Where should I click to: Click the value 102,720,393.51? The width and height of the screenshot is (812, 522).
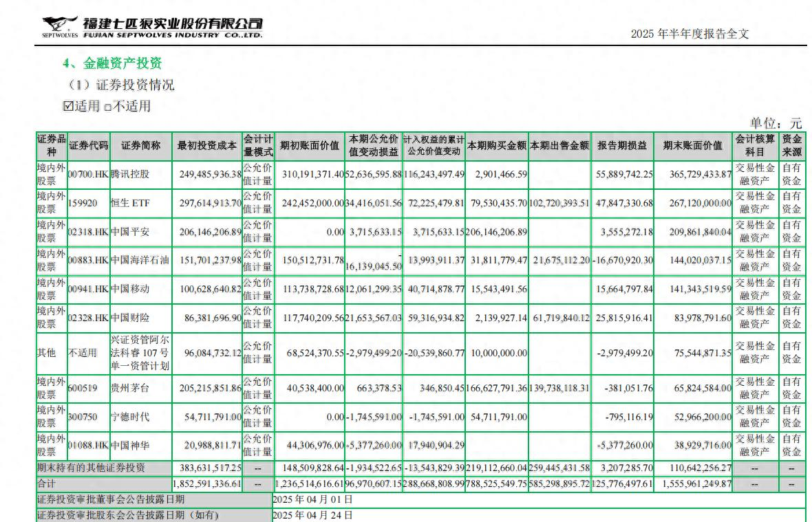pyautogui.click(x=559, y=204)
